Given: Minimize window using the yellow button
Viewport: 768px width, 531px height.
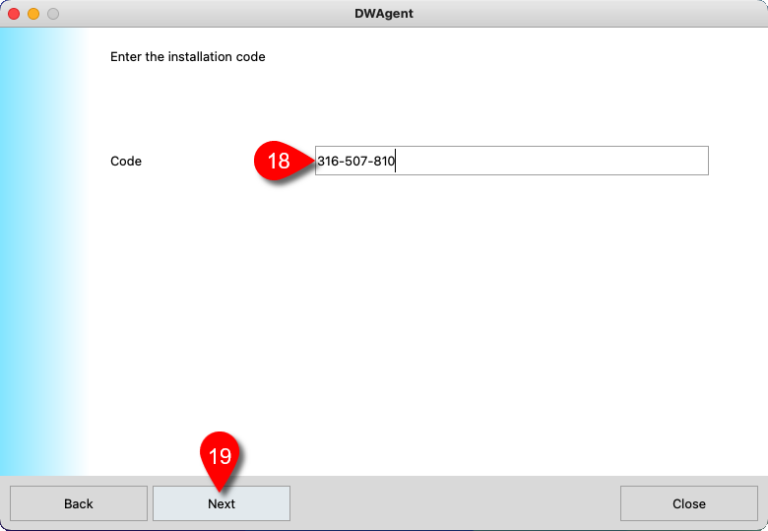Looking at the screenshot, I should click(33, 14).
